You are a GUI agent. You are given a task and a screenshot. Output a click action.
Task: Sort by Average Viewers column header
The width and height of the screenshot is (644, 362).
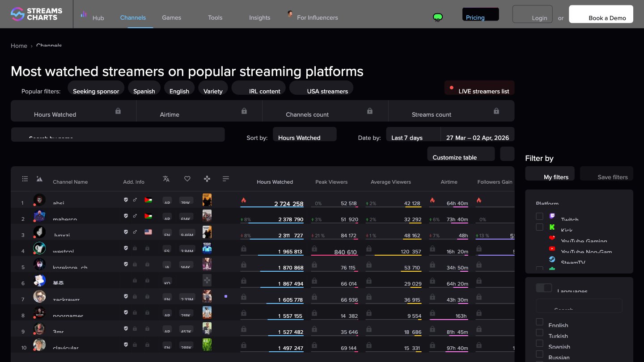(x=391, y=182)
